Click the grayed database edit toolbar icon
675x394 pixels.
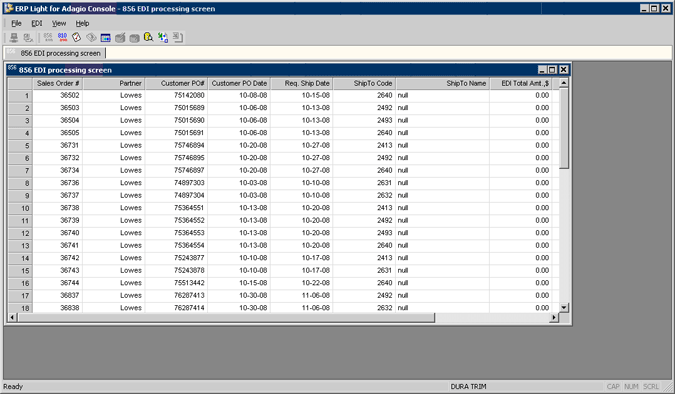(120, 38)
